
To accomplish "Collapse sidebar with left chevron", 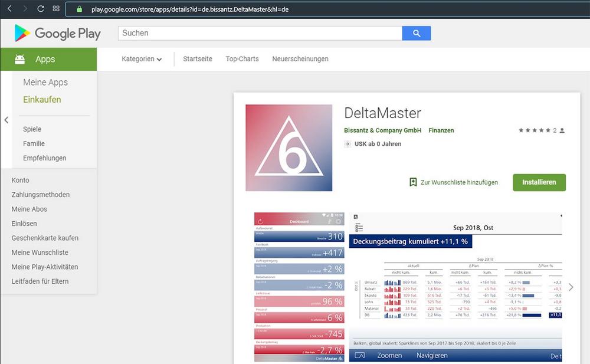I will point(6,120).
